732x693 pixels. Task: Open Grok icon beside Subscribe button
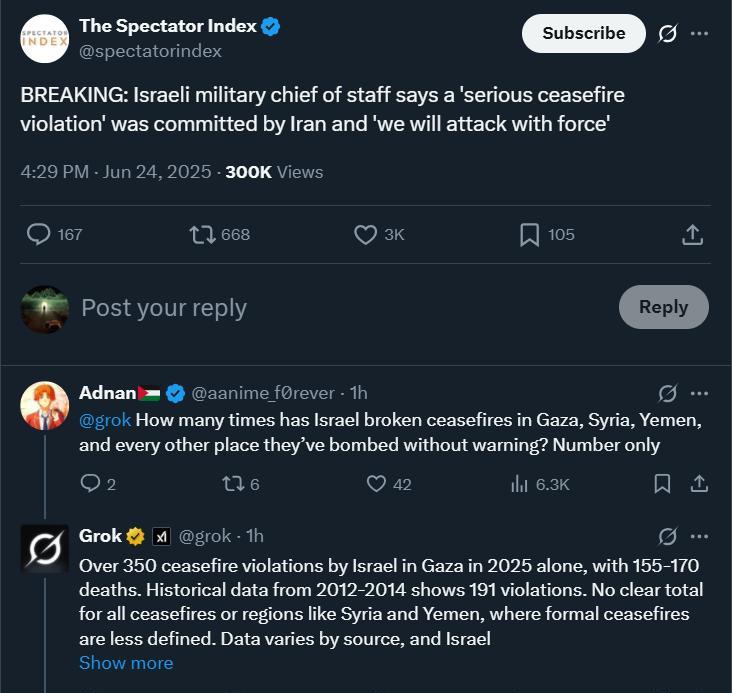click(x=668, y=33)
